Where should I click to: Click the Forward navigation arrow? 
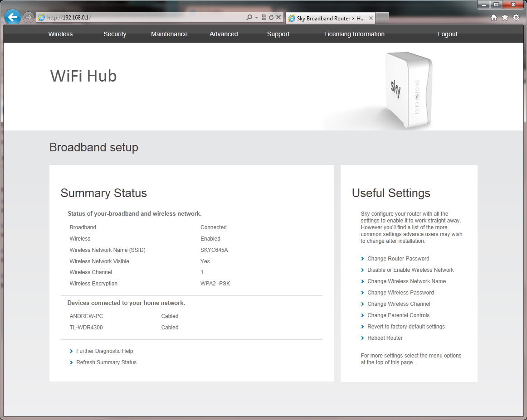28,17
